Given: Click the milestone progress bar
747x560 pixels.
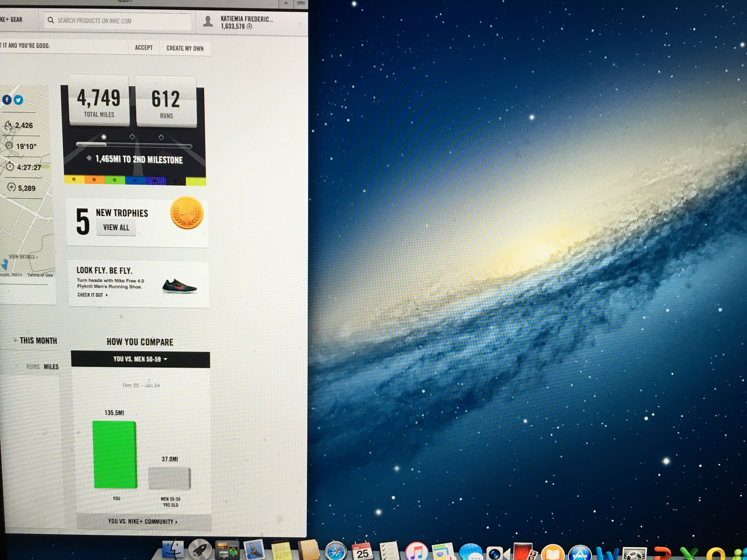Looking at the screenshot, I should coord(134,145).
